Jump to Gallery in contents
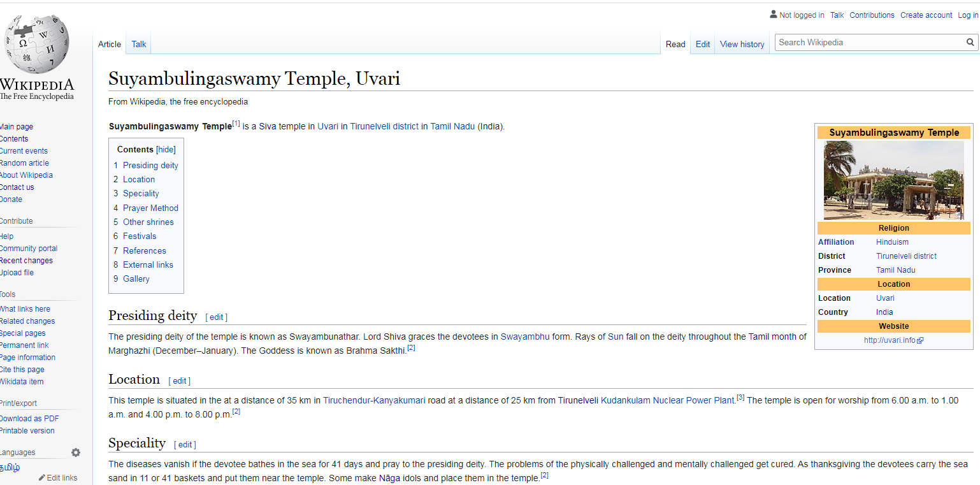Screen dimensions: 980x485 click(136, 279)
